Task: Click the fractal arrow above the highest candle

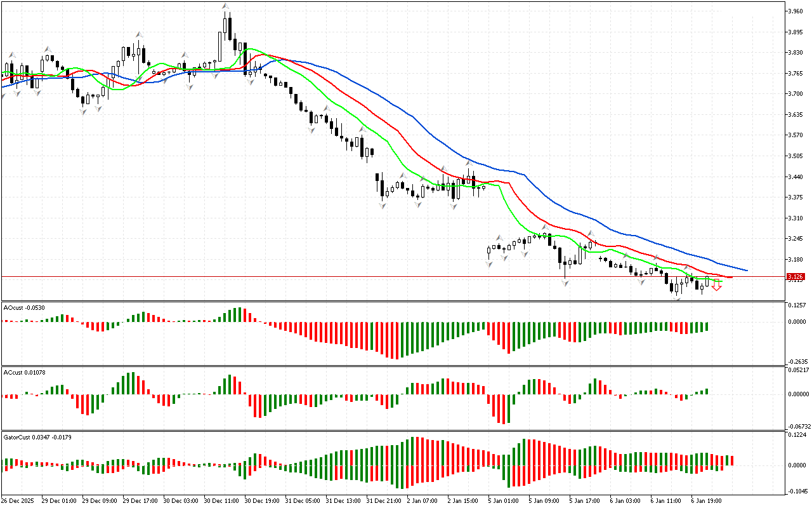Action: [225, 6]
